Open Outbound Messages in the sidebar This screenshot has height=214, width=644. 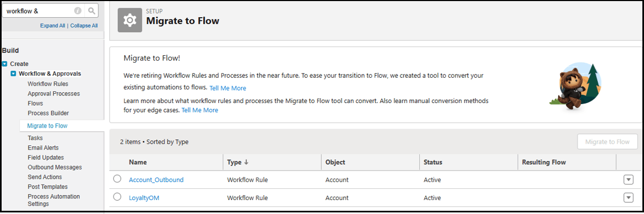click(x=55, y=167)
